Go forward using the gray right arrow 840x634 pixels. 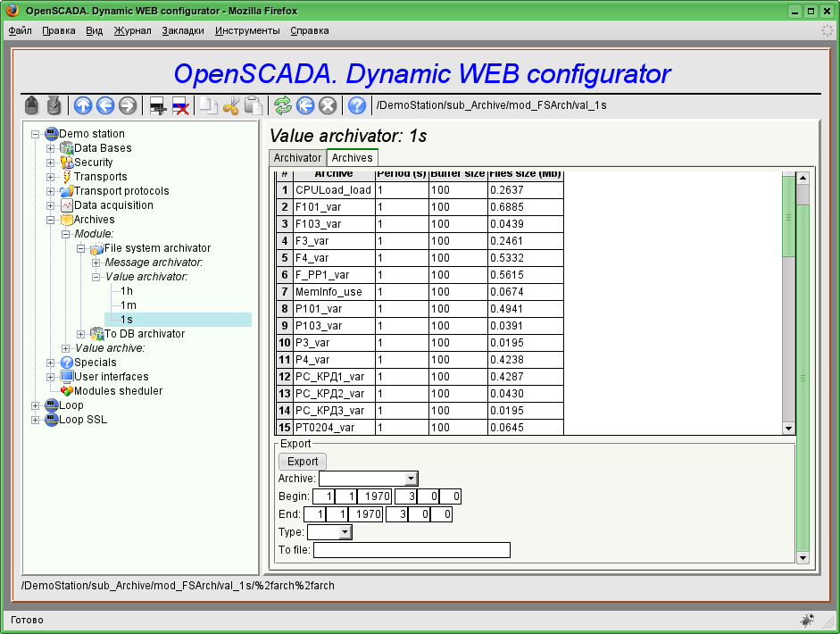click(128, 105)
